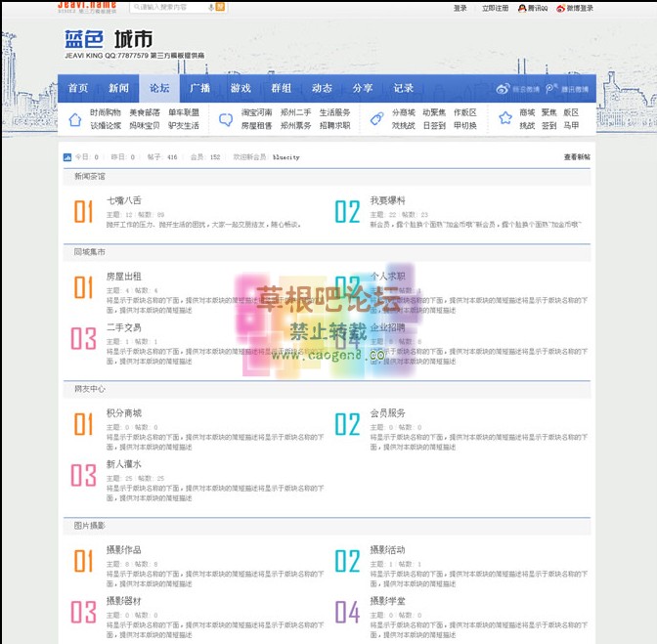Open the 同城集市 category header
The width and height of the screenshot is (657, 644).
tap(90, 252)
